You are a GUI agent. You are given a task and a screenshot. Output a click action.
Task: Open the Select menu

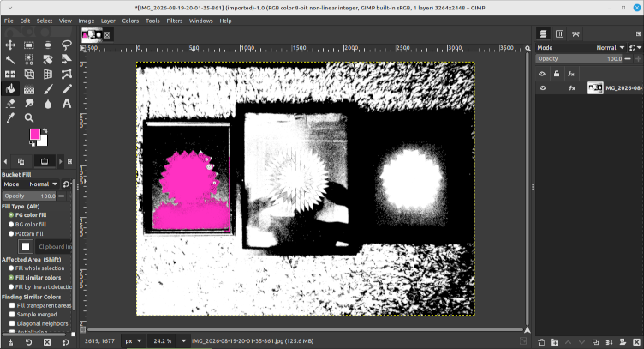[x=45, y=21]
